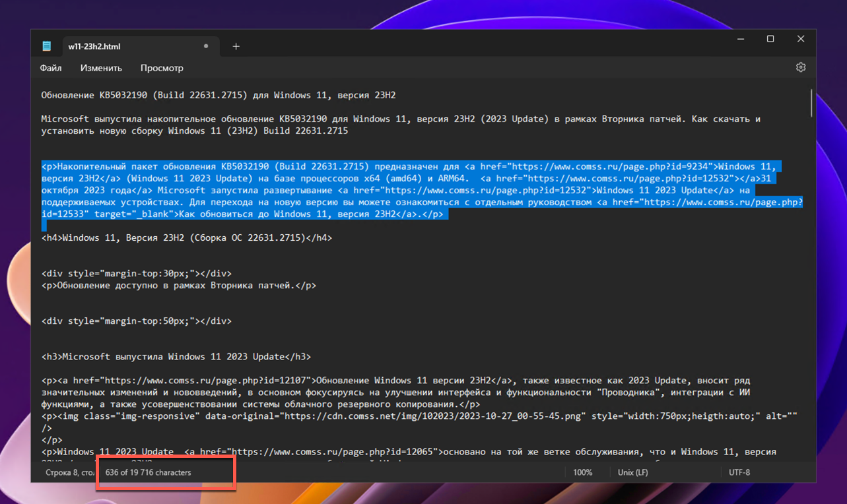
Task: Click the "Строка 8" cursor position indicator
Action: point(70,472)
